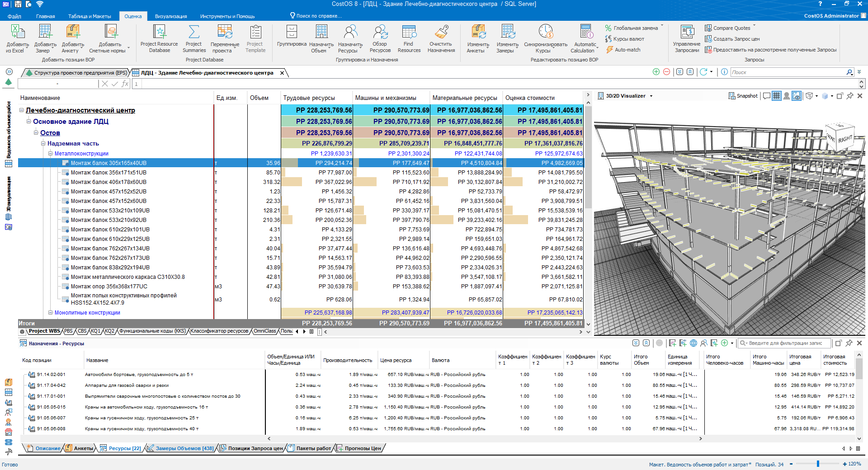Collapse Лечебно-диагностический центр node
Image resolution: width=868 pixels, height=470 pixels.
[x=21, y=110]
